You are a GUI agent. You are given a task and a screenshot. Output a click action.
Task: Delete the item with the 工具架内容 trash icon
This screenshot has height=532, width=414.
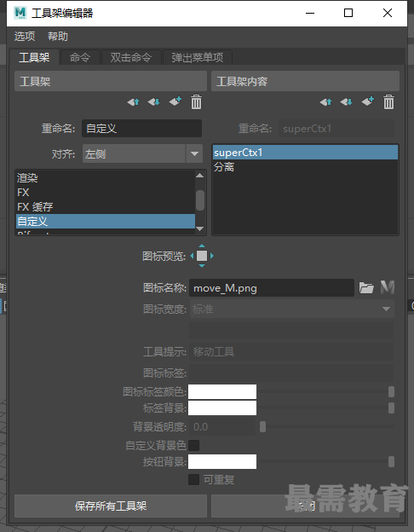point(388,101)
